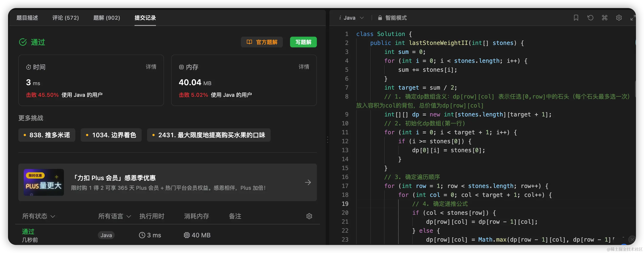The image size is (644, 253).
Task: Open editor settings gear icon
Action: [x=619, y=18]
